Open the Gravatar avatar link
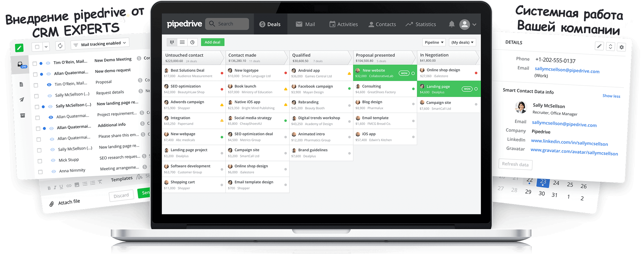 (574, 152)
